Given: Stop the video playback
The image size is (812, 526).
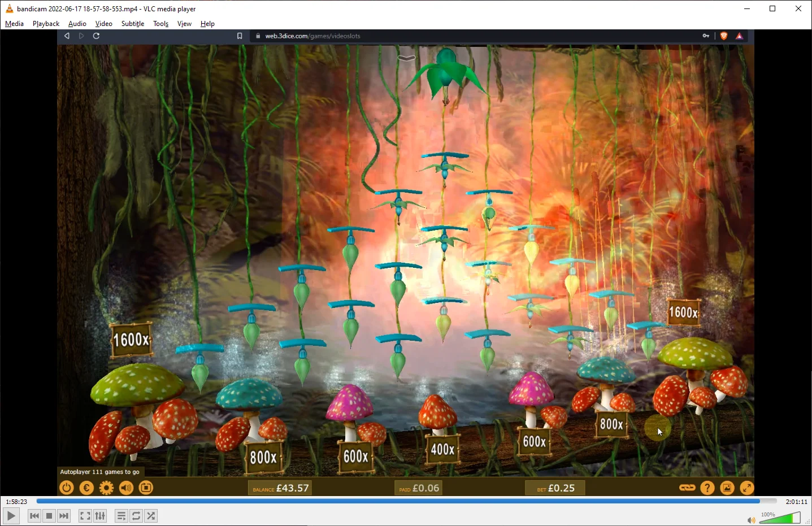Looking at the screenshot, I should 49,516.
